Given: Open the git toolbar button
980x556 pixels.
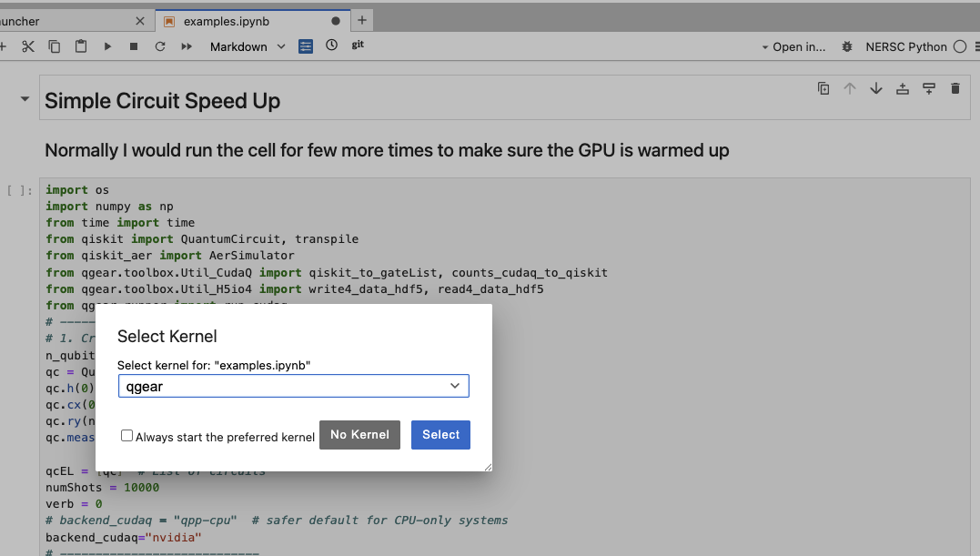Looking at the screenshot, I should coord(358,45).
